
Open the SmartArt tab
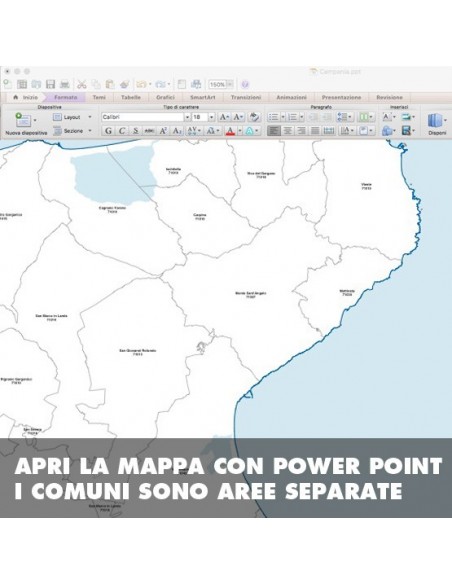(203, 98)
